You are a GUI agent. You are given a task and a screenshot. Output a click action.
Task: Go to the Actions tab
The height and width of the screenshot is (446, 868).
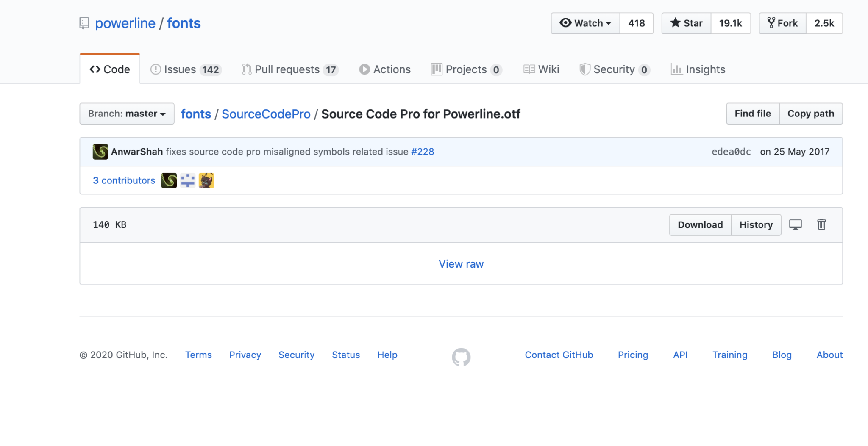tap(385, 69)
